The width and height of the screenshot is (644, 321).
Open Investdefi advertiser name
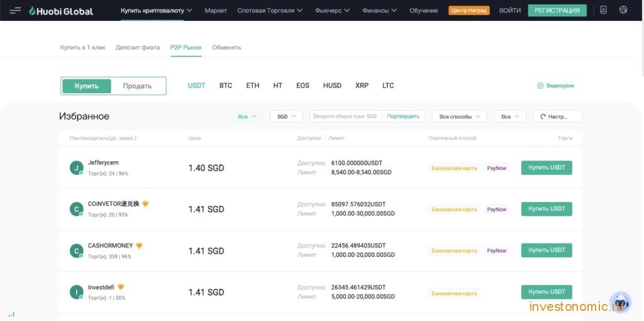[x=101, y=287]
